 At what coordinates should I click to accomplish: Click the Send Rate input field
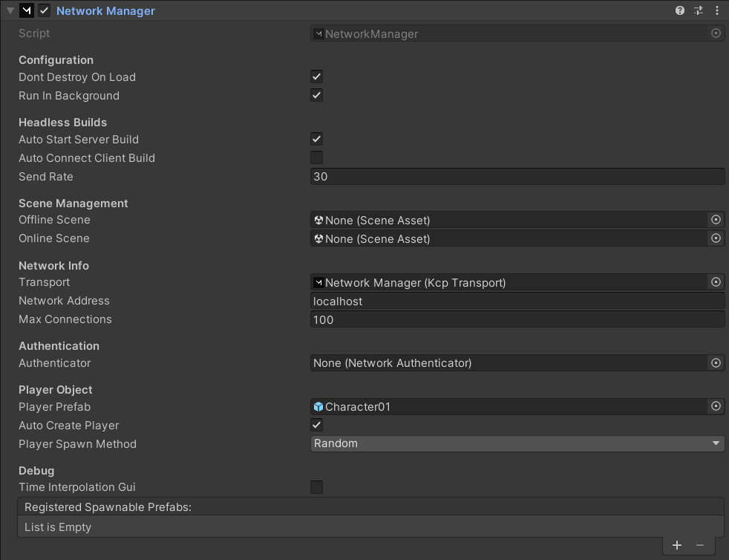[517, 177]
